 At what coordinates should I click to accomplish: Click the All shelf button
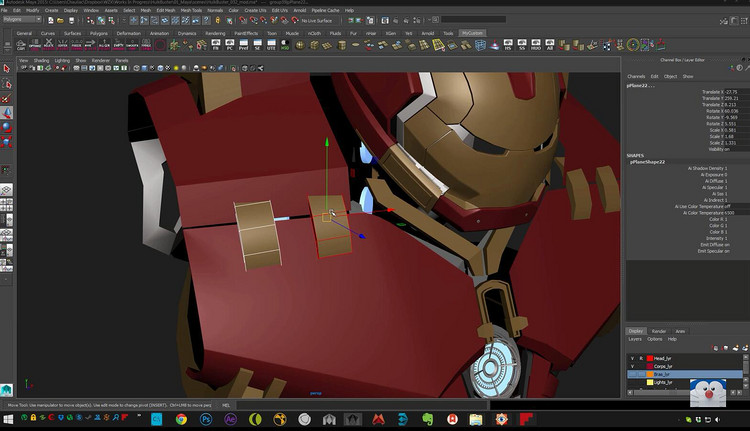pyautogui.click(x=550, y=45)
